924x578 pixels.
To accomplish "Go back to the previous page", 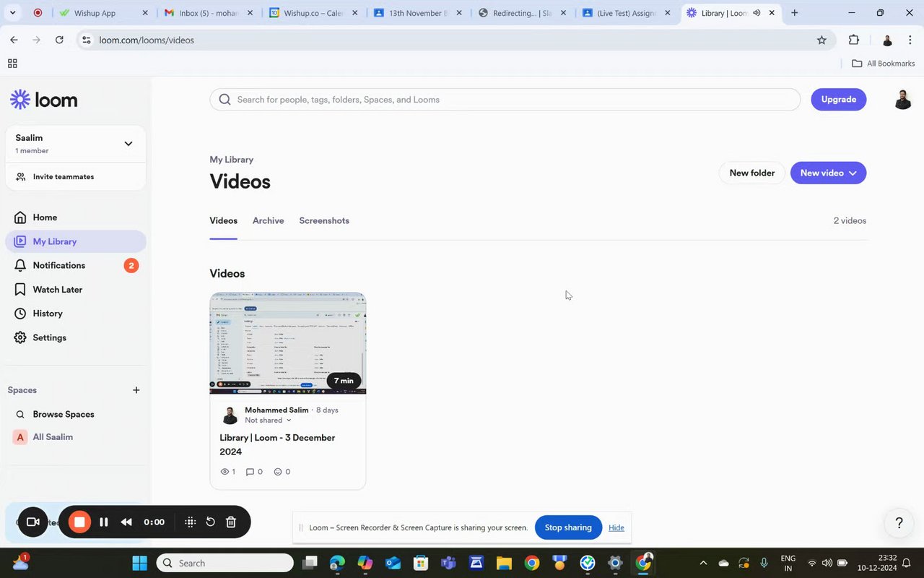I will (x=14, y=40).
